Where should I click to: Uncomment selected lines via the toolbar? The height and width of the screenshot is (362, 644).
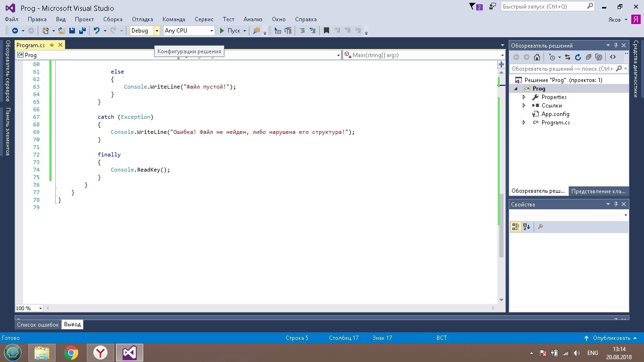point(312,31)
